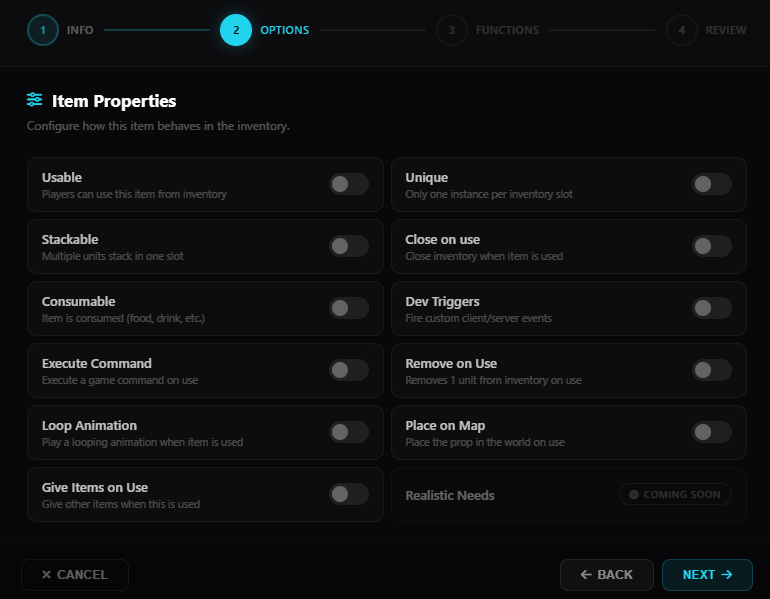
Task: Click the Coming Soon badge
Action: click(675, 495)
